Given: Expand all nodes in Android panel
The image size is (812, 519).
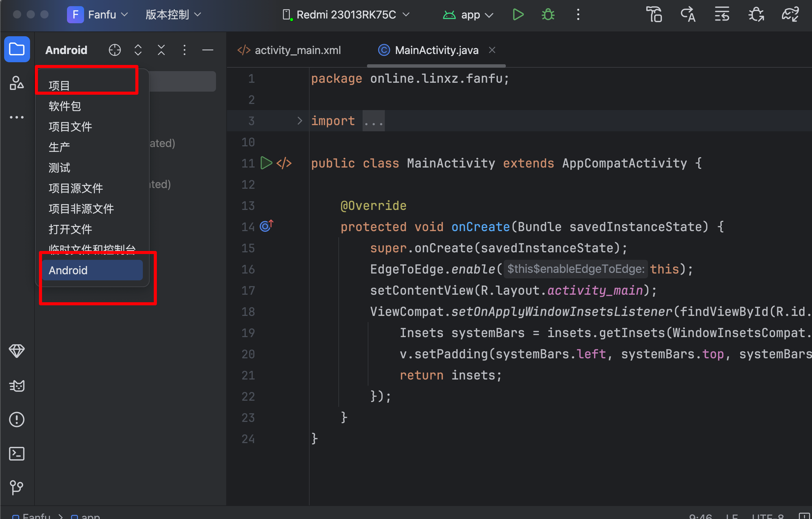Looking at the screenshot, I should [x=138, y=50].
